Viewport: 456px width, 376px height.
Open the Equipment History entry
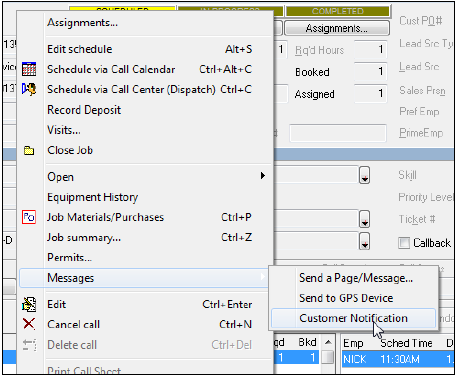click(x=146, y=197)
